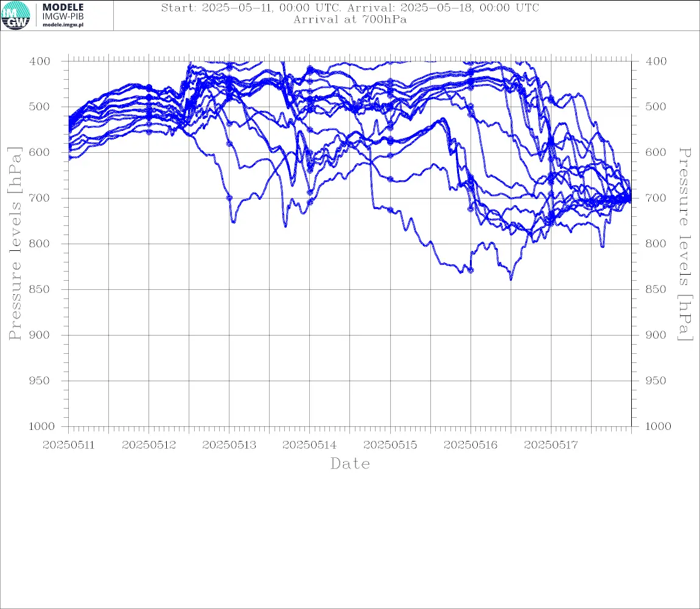The image size is (700, 609).
Task: Click trajectory marker at 700 hPa on 20250513
Action: [x=229, y=197]
